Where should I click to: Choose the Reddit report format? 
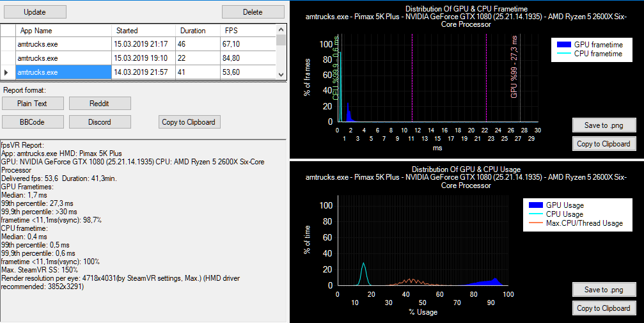100,104
